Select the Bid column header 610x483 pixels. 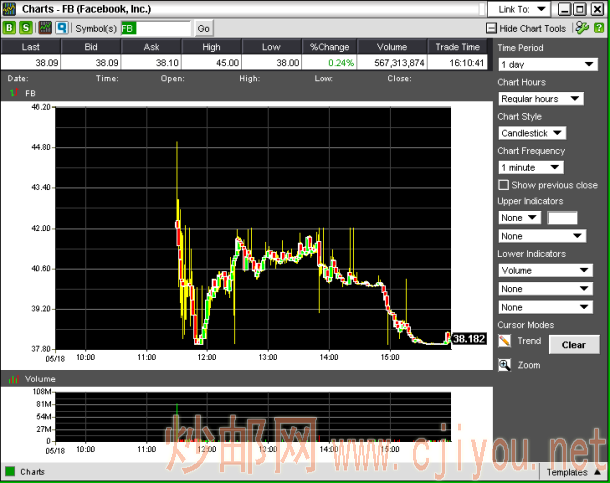pyautogui.click(x=91, y=47)
